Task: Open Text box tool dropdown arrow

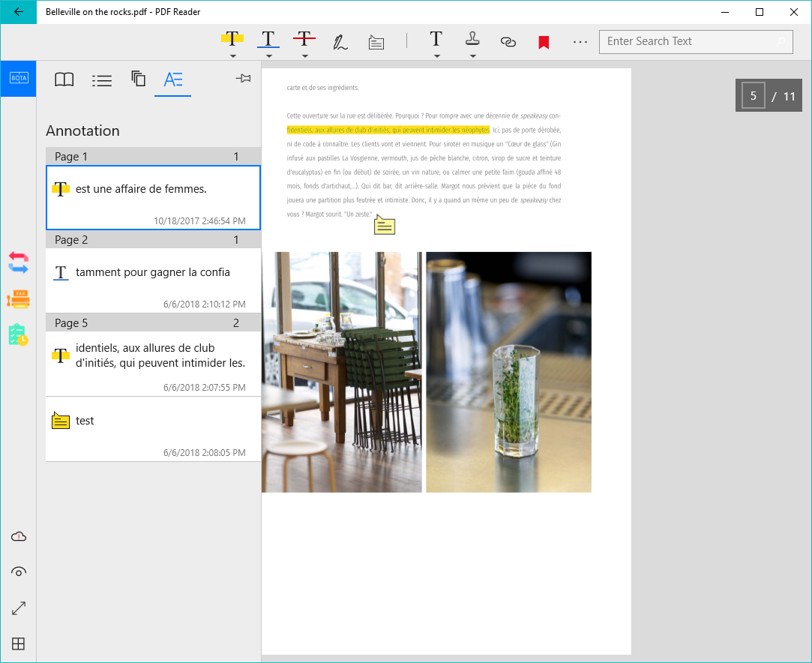Action: (436, 56)
